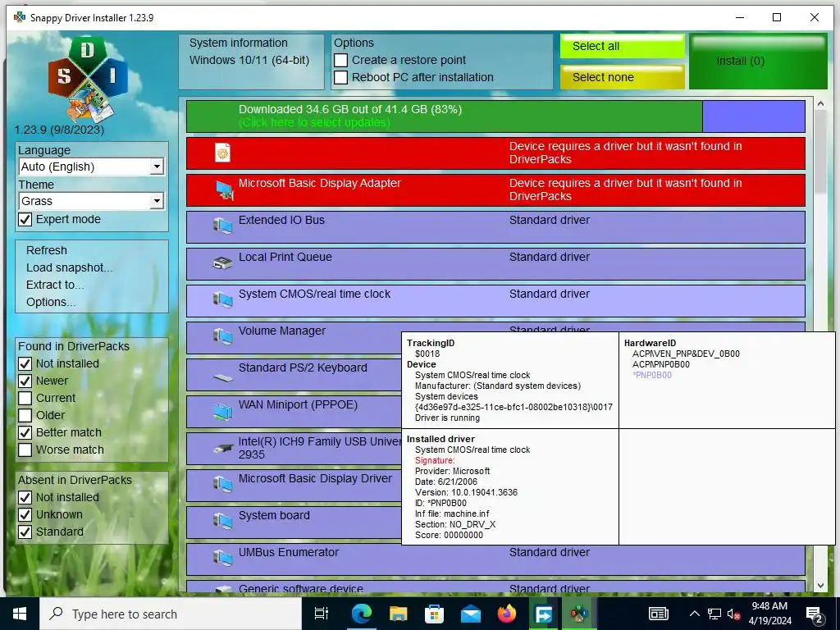Click Refresh in the side menu
The image size is (840, 630).
[47, 250]
